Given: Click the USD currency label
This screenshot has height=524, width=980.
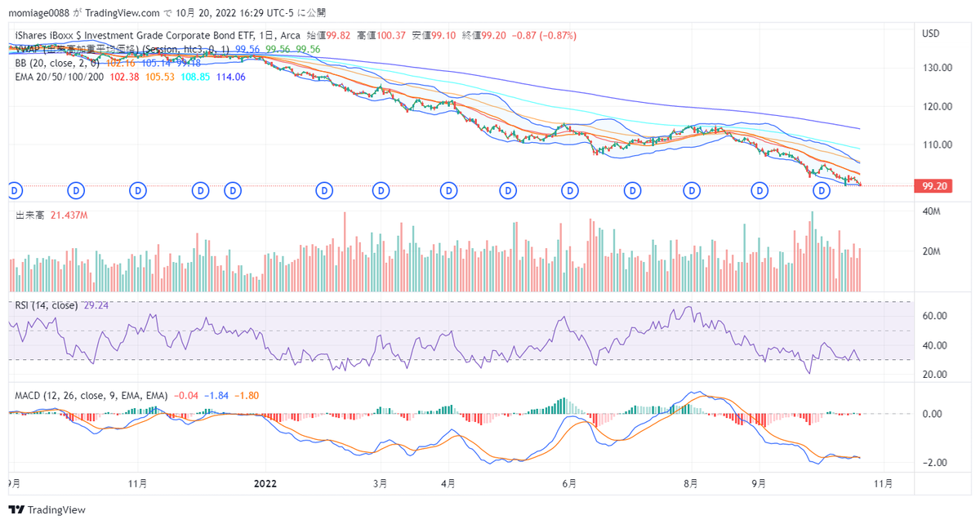Looking at the screenshot, I should (x=931, y=34).
